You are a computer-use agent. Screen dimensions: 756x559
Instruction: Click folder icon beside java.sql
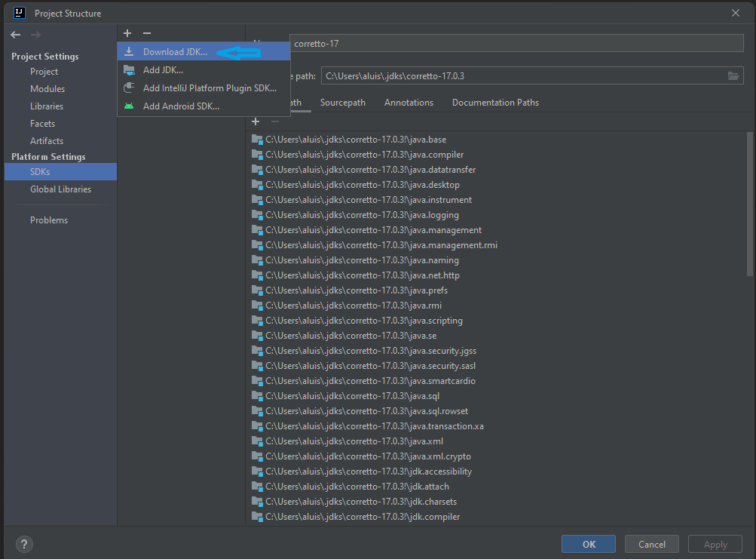(257, 396)
